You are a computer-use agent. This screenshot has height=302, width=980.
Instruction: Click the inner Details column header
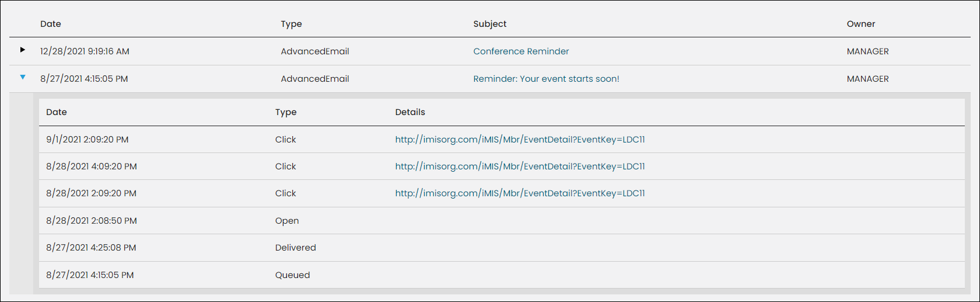pos(410,112)
